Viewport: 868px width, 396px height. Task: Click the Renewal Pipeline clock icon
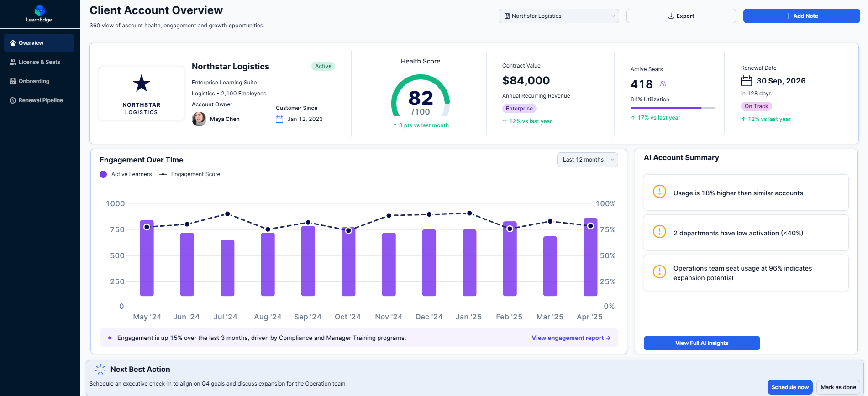click(13, 100)
